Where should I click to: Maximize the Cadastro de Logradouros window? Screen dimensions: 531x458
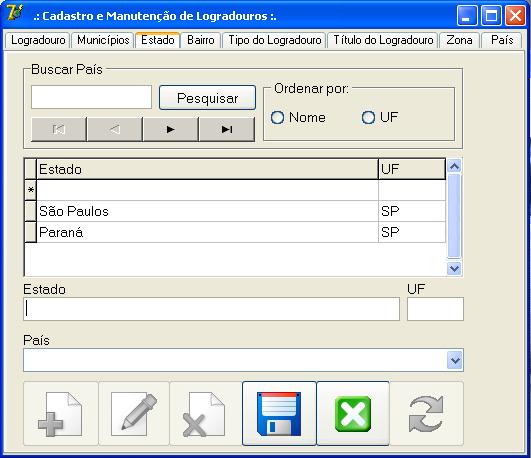pos(491,16)
